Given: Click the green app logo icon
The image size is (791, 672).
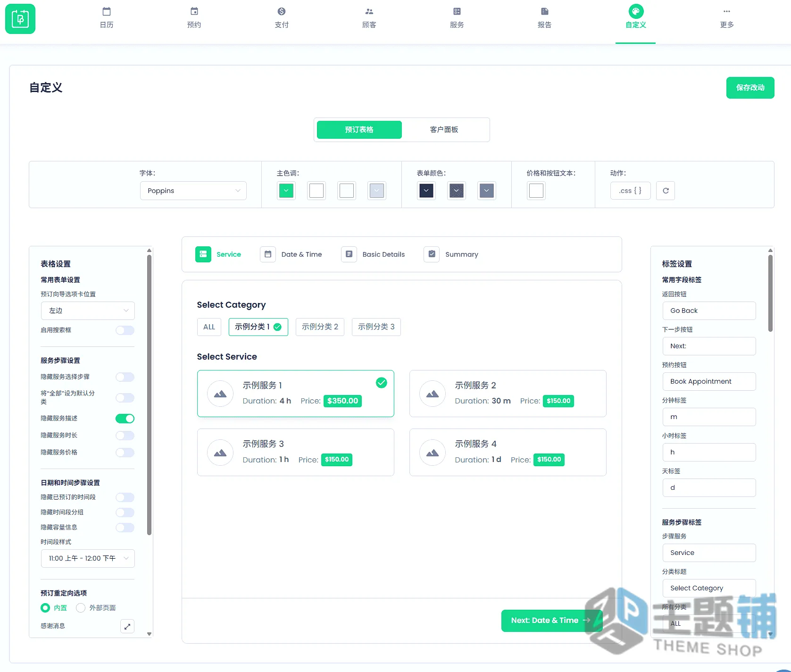Looking at the screenshot, I should pyautogui.click(x=20, y=19).
